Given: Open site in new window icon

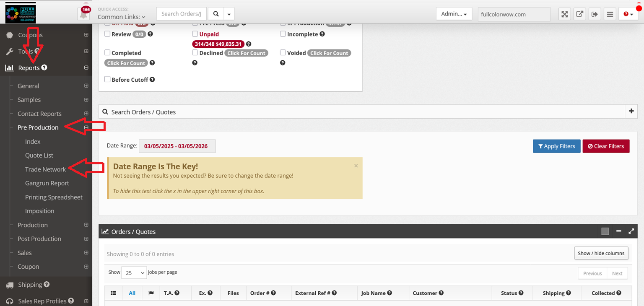Looking at the screenshot, I should [579, 14].
